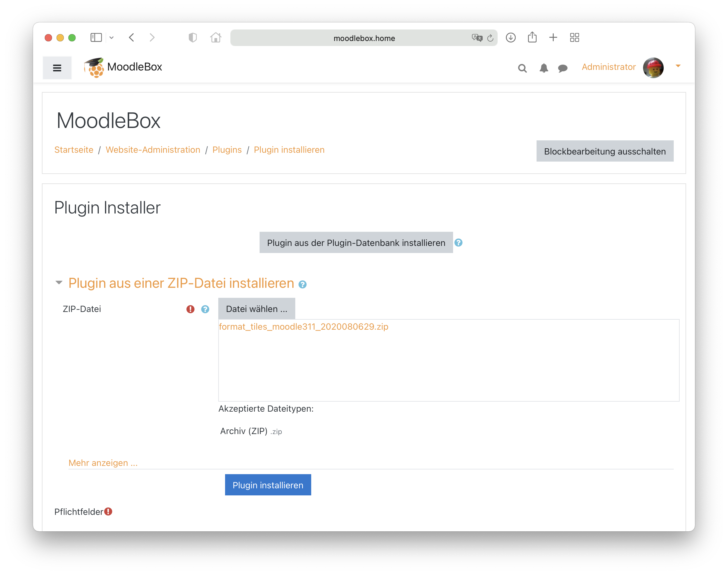Click the Safari home icon
Image resolution: width=728 pixels, height=575 pixels.
(216, 37)
